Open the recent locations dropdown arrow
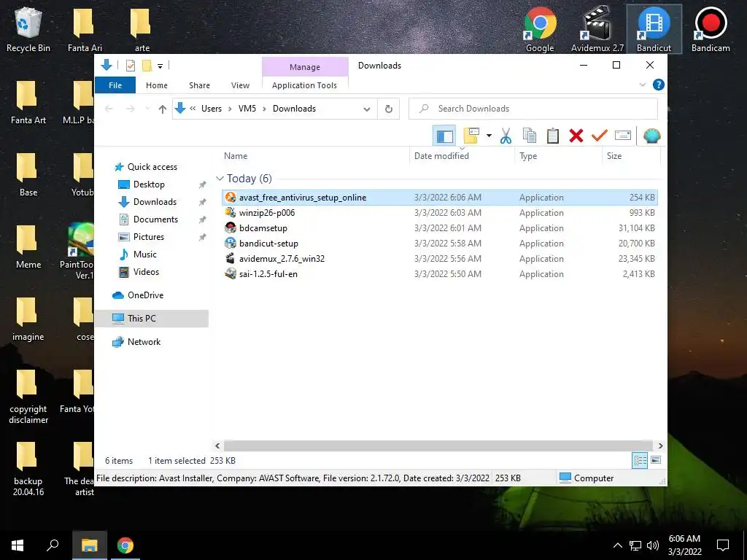Image resolution: width=747 pixels, height=560 pixels. click(x=147, y=109)
